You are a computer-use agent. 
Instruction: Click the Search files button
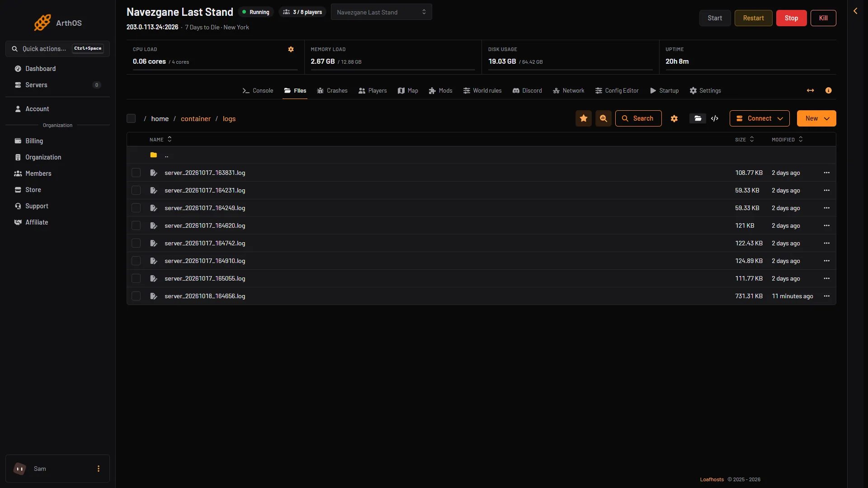pyautogui.click(x=638, y=118)
